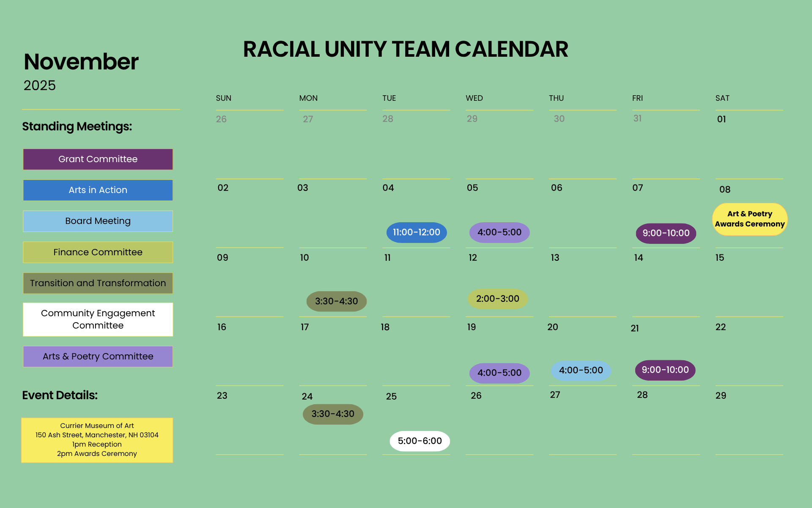
Task: Click the Currier Museum event details box
Action: [x=97, y=440]
